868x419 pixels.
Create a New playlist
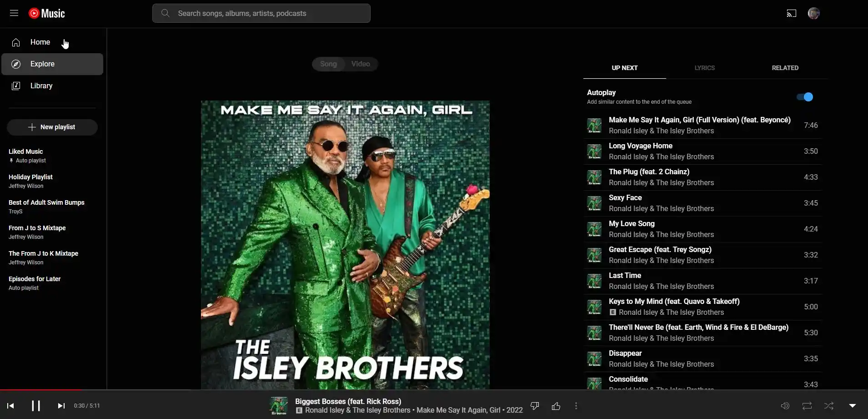[x=52, y=127]
